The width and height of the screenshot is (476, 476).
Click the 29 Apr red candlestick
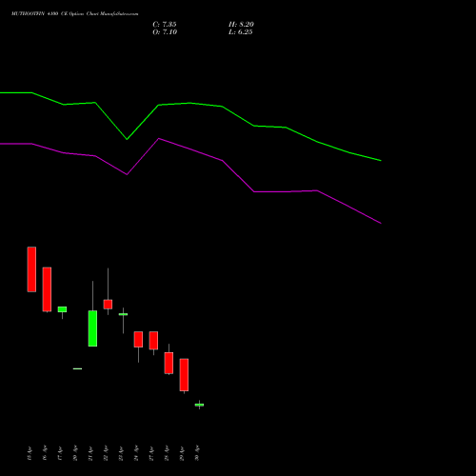click(184, 375)
